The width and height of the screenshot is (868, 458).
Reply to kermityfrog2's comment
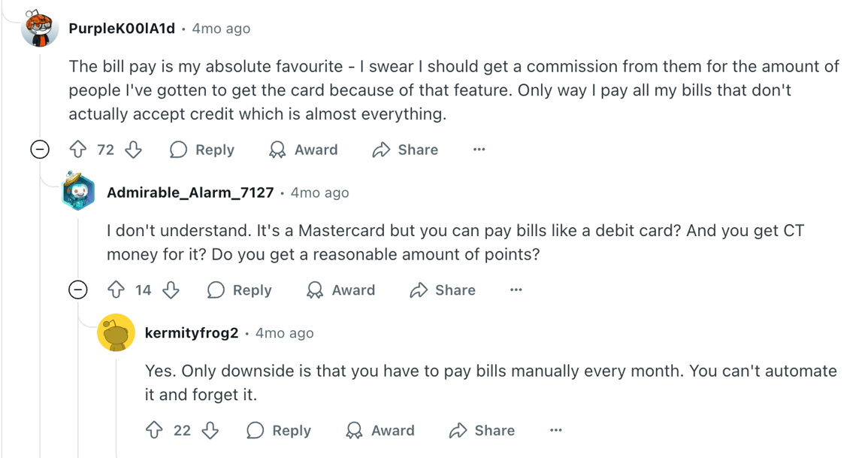pyautogui.click(x=280, y=430)
